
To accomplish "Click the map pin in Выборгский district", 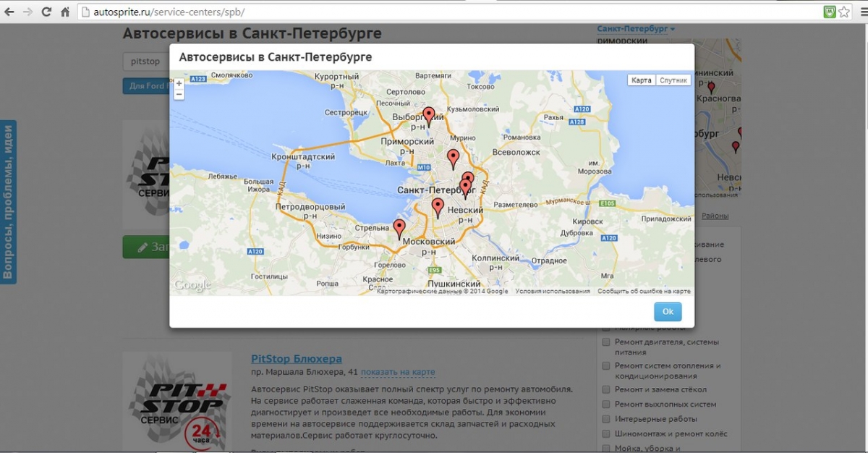I will pyautogui.click(x=428, y=115).
